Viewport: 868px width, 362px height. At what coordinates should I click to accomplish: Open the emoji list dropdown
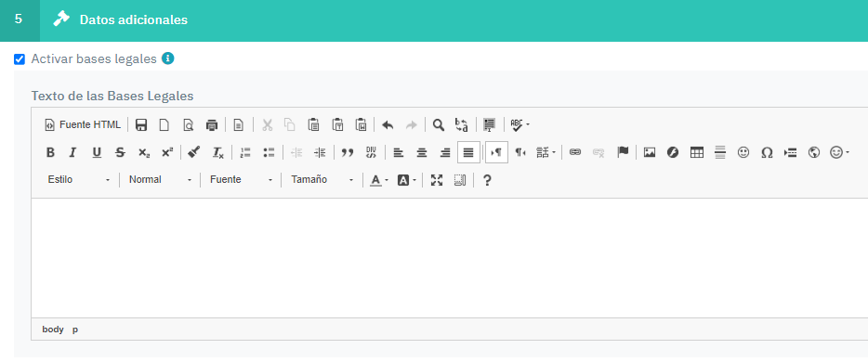(840, 152)
